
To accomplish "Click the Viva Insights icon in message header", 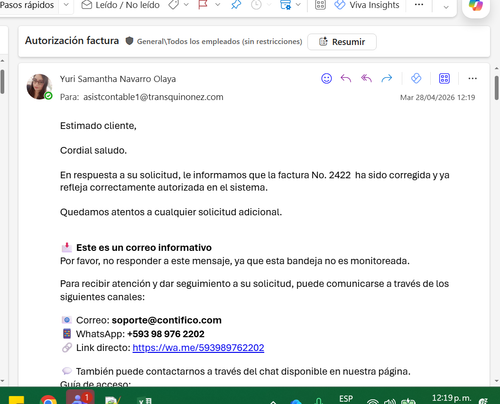I will coord(416,78).
